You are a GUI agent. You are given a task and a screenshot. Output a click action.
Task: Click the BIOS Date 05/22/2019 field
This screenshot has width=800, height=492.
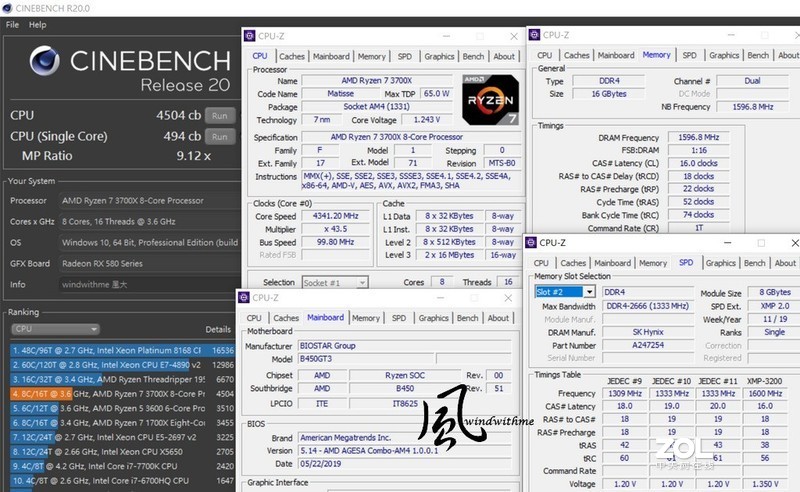point(404,464)
